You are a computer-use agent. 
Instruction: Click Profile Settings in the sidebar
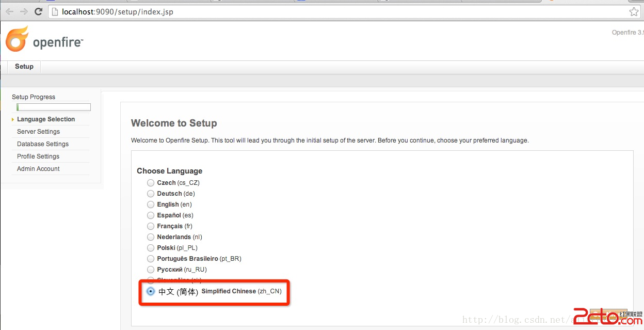[x=38, y=156]
